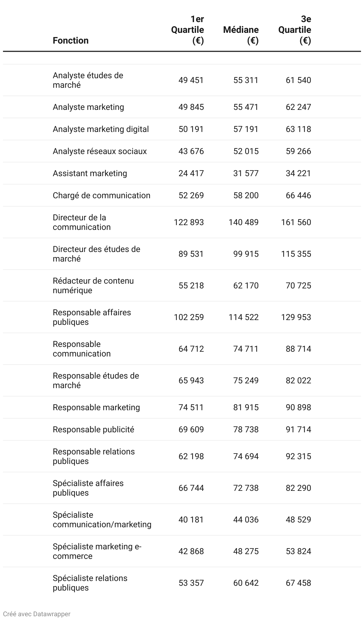
Task: Select the Responsable publicité row label
Action: 93,429
